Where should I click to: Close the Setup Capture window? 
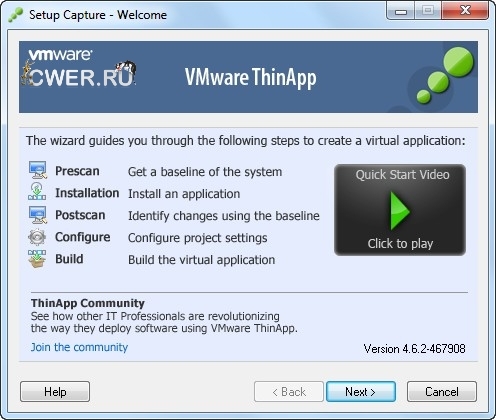coord(465,11)
